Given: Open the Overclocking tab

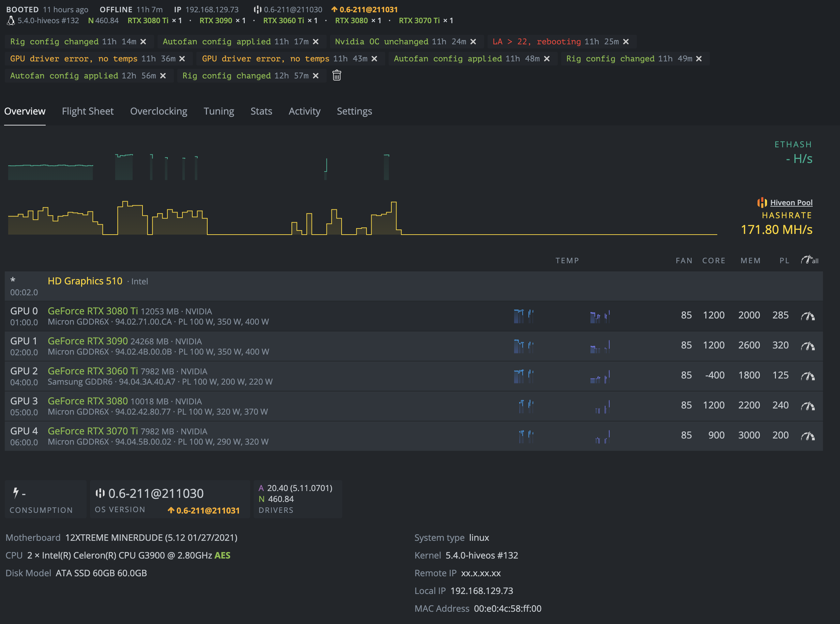Looking at the screenshot, I should tap(159, 111).
